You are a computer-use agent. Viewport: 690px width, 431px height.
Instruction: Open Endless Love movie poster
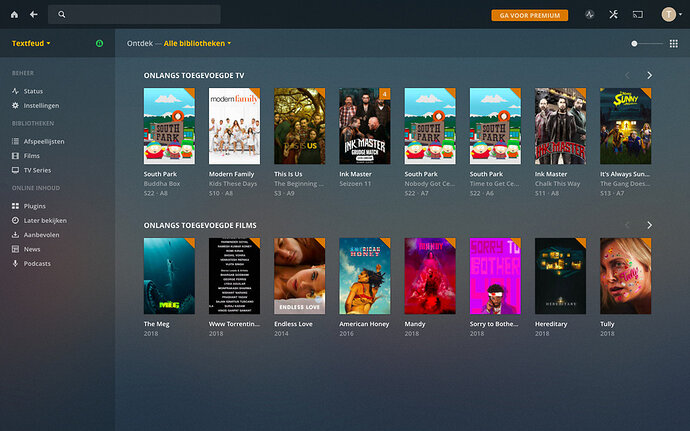tap(300, 276)
